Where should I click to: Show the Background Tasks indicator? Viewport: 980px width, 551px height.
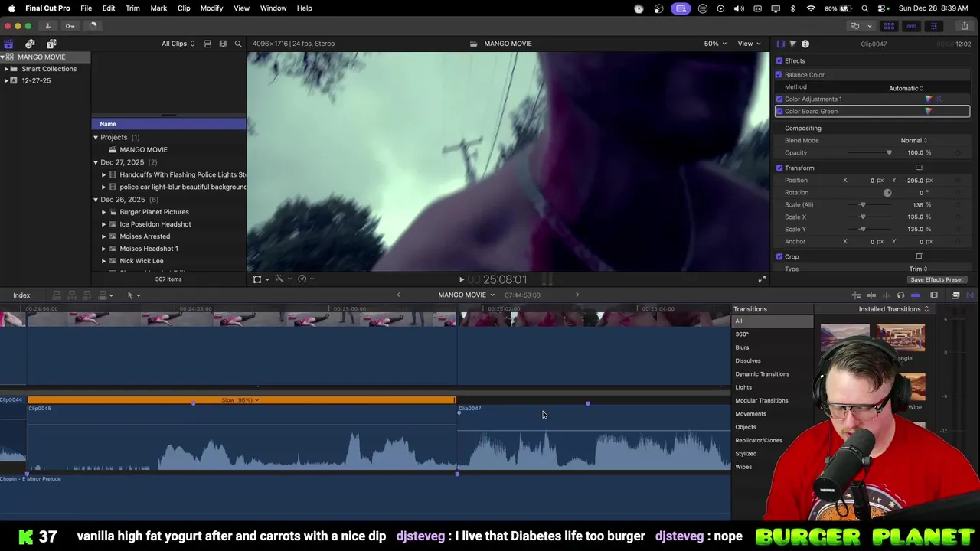click(93, 26)
